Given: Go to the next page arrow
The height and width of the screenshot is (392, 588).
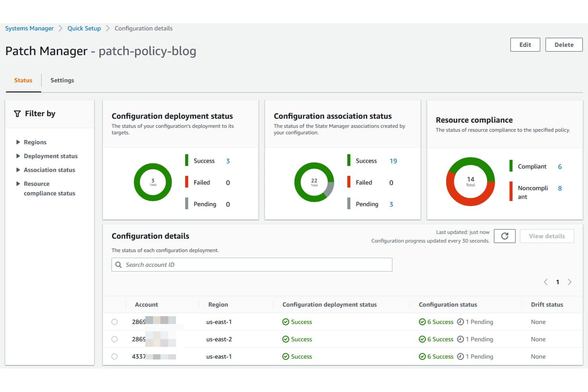Looking at the screenshot, I should (570, 282).
